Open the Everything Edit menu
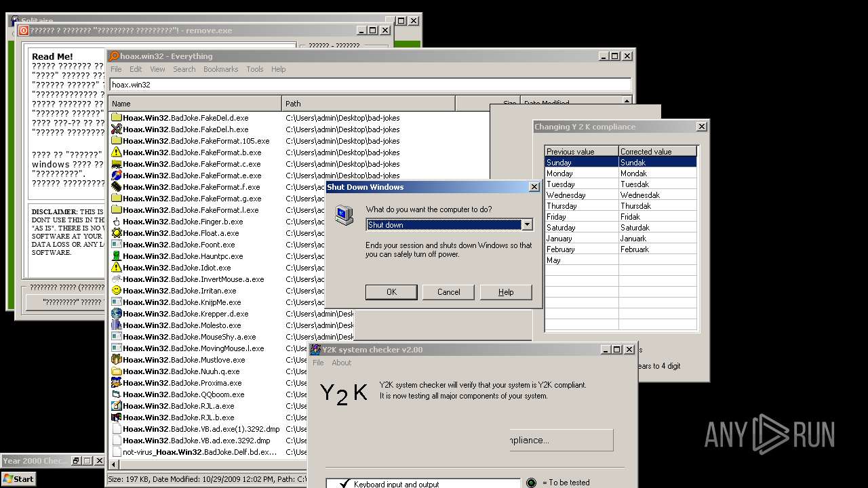The width and height of the screenshot is (868, 488). click(x=136, y=69)
